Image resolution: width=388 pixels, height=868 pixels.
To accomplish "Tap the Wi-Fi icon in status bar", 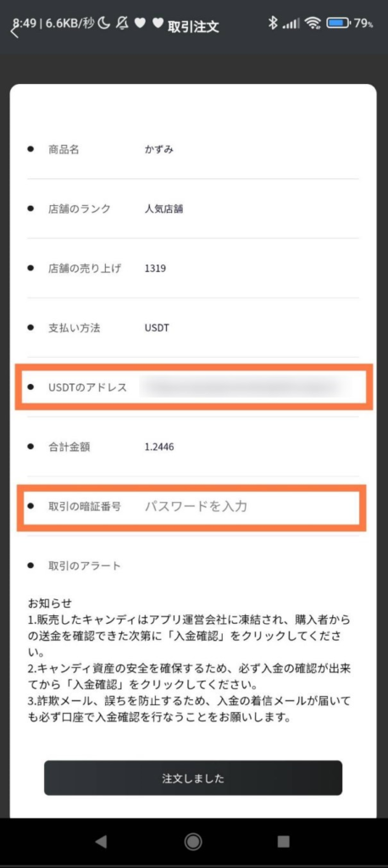I will pos(313,23).
